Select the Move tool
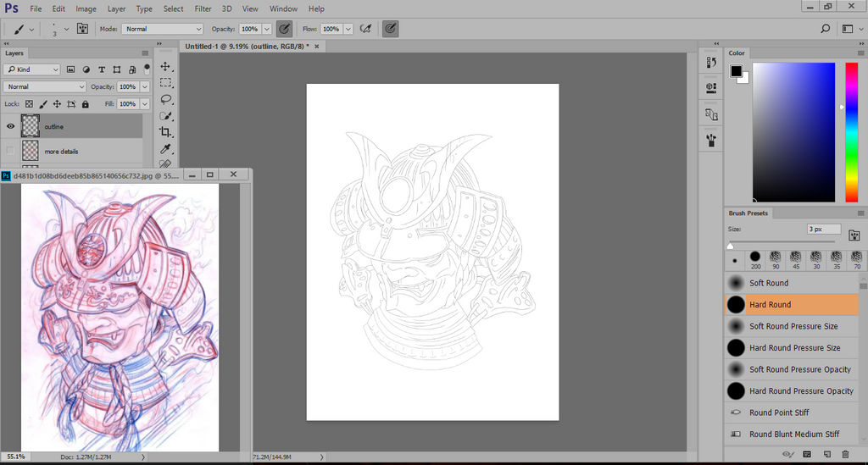 165,66
